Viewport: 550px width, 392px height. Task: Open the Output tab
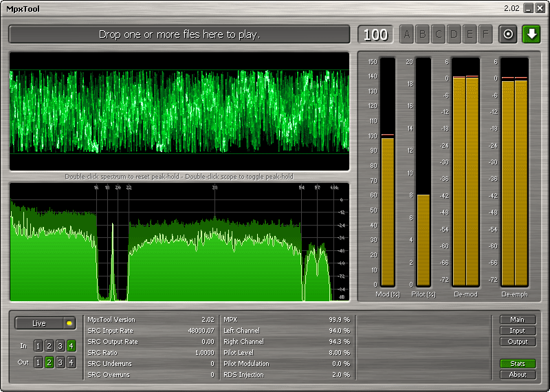[518, 342]
